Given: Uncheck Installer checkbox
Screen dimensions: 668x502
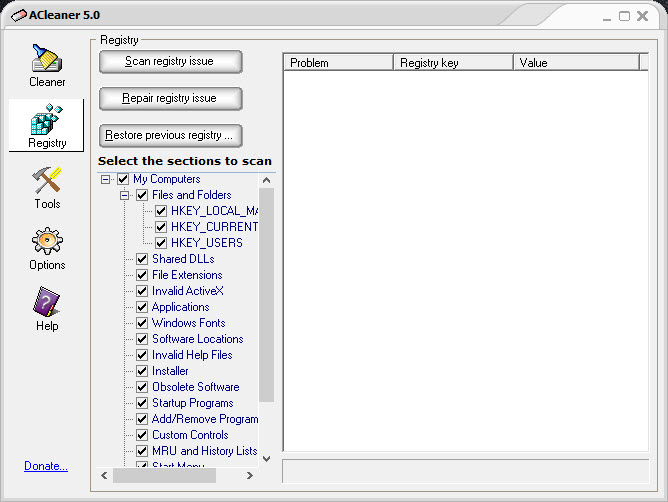Looking at the screenshot, I should pos(142,371).
